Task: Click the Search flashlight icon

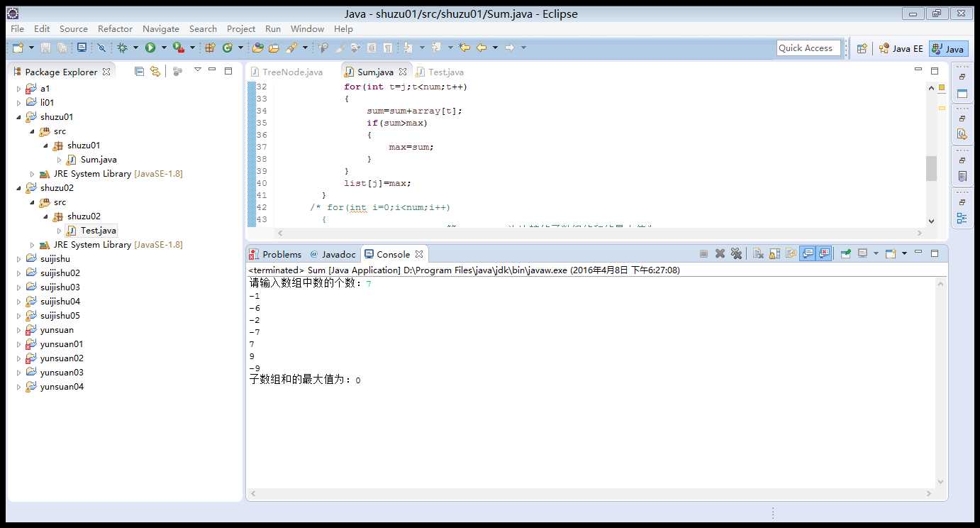Action: pyautogui.click(x=291, y=48)
